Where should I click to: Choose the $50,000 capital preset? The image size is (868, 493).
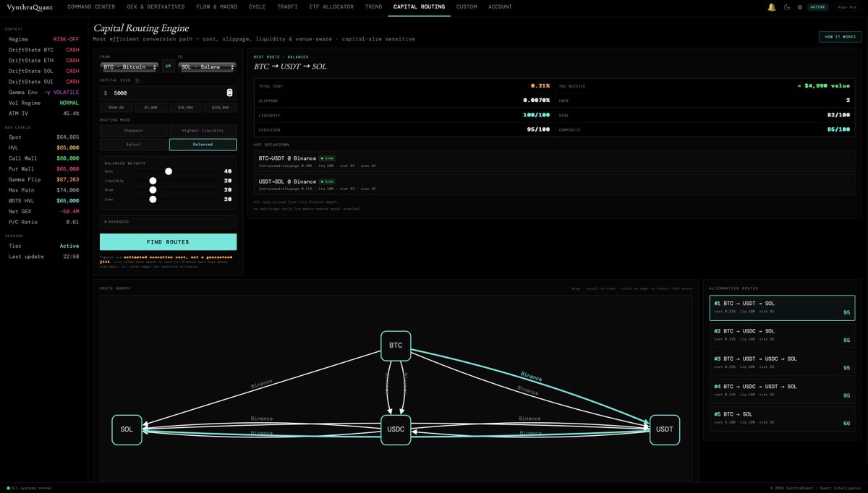pos(185,108)
